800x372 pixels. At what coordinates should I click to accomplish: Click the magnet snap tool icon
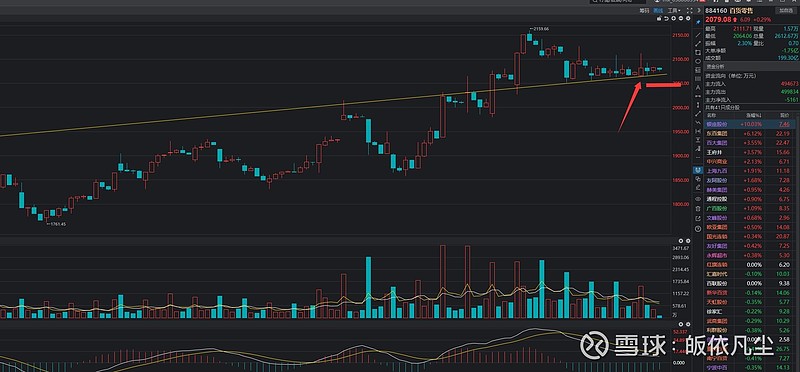(x=698, y=170)
